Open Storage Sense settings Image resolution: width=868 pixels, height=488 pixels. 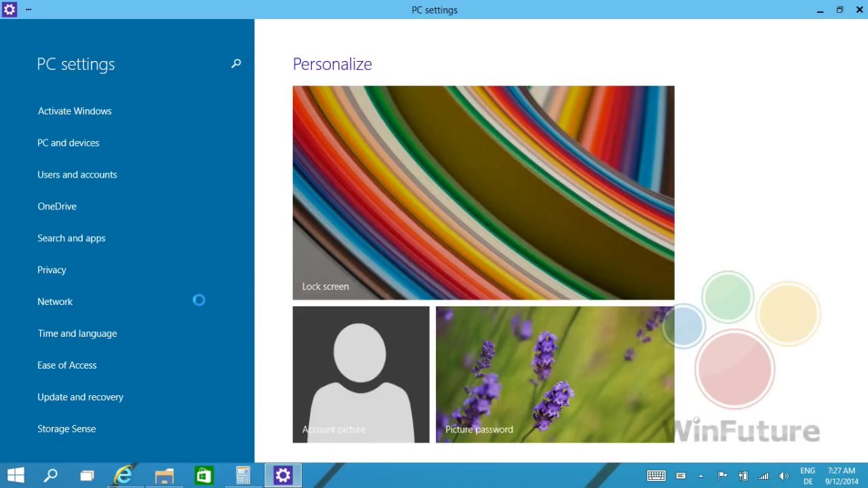tap(66, 429)
